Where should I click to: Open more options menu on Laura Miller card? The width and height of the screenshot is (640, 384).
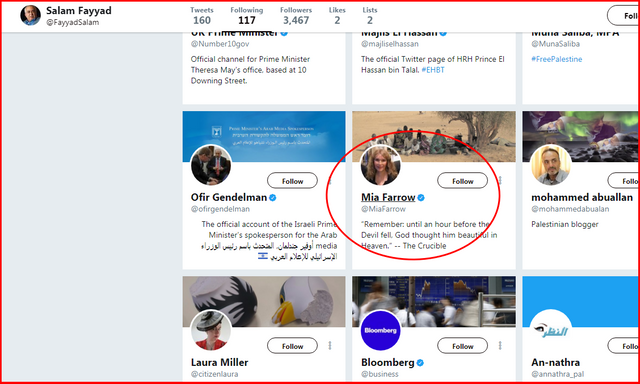[330, 346]
